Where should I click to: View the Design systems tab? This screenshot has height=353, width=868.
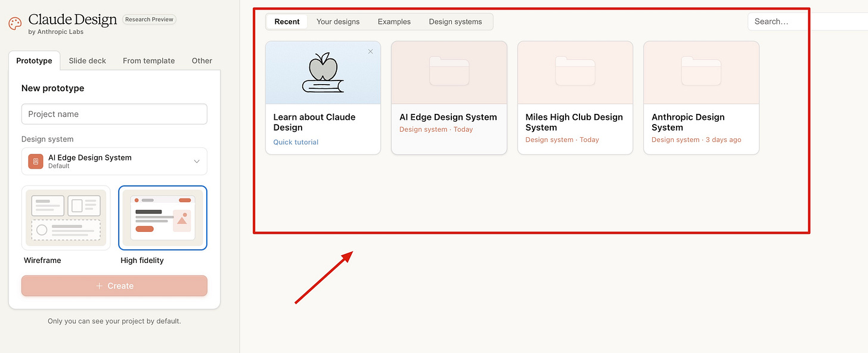[455, 21]
